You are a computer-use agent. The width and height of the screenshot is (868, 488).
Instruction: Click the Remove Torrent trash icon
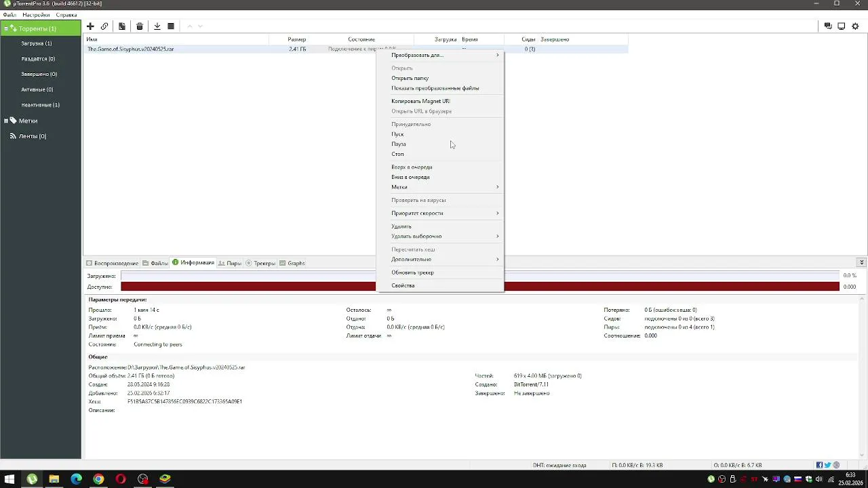coord(140,26)
